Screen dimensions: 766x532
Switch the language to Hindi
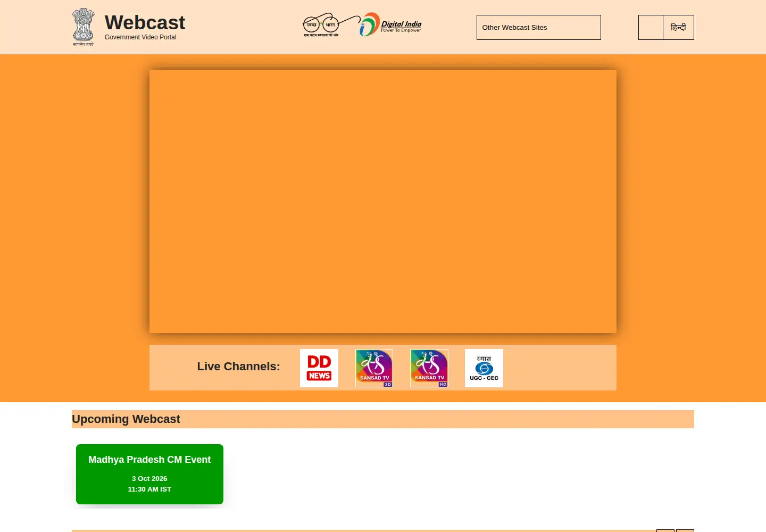(678, 27)
